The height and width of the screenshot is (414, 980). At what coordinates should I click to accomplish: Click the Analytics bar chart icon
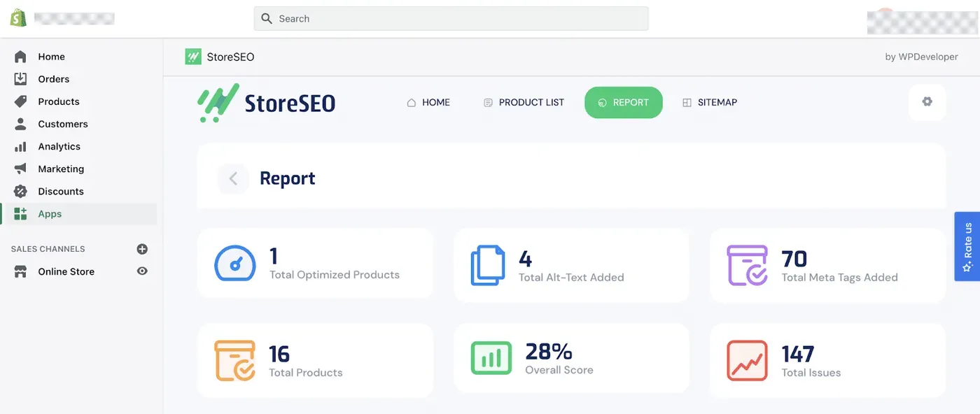[x=20, y=146]
